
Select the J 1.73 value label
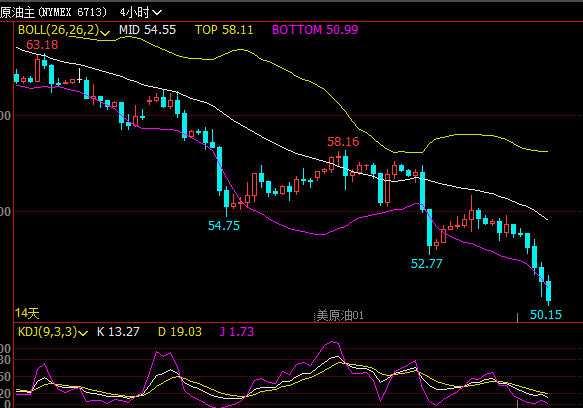click(x=237, y=331)
